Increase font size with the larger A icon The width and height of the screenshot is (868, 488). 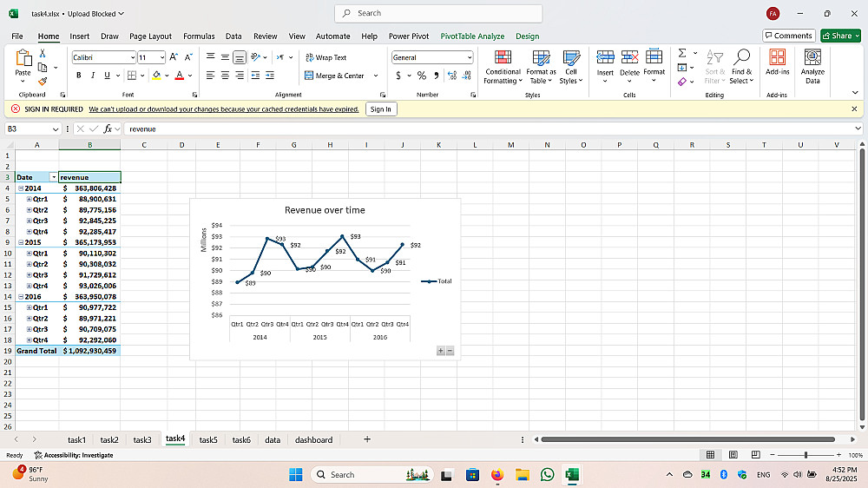point(174,57)
